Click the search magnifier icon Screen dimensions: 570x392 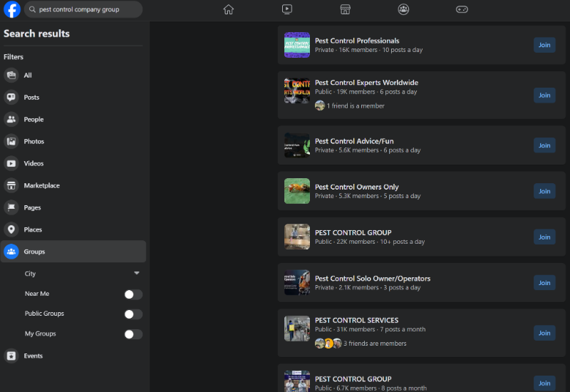click(x=32, y=9)
